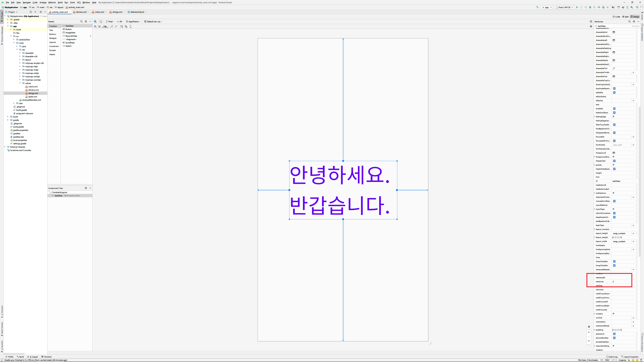Run the app with green play button
644x362 pixels.
[x=577, y=7]
